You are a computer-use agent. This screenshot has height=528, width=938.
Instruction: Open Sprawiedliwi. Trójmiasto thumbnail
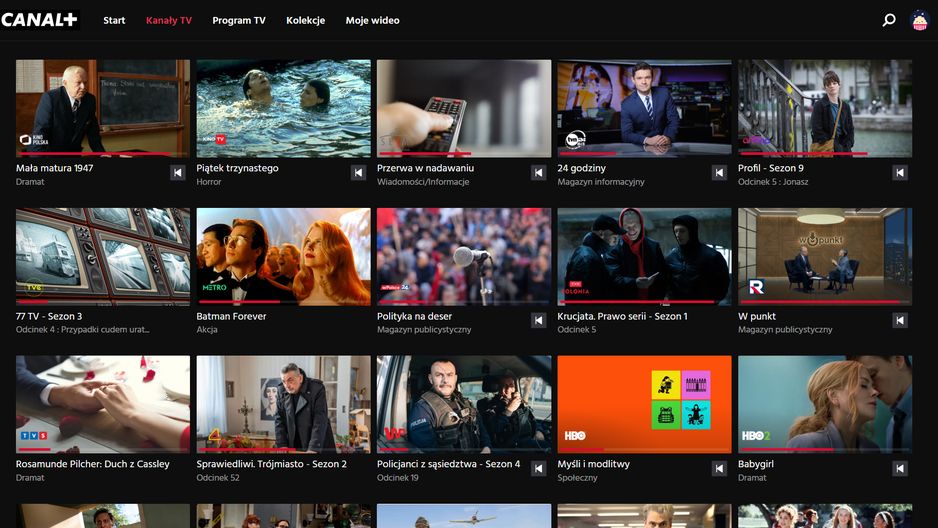pos(284,404)
